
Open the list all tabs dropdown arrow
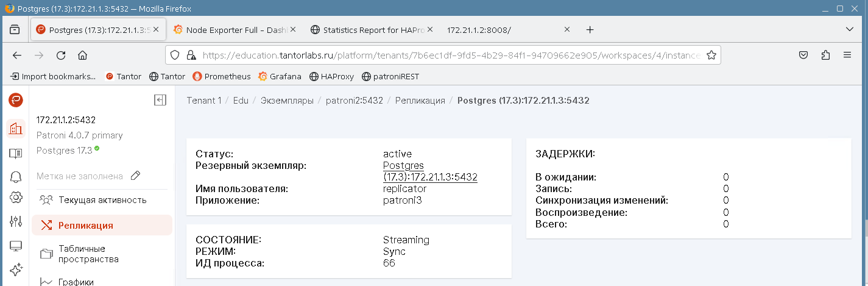(850, 30)
